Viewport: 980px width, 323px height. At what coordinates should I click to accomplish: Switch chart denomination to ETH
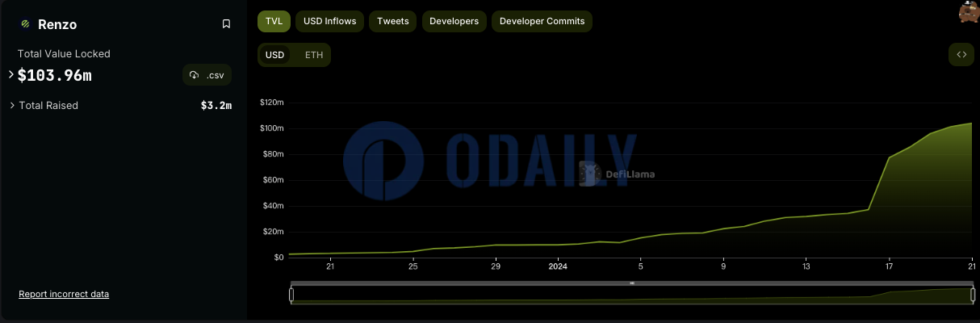point(314,55)
